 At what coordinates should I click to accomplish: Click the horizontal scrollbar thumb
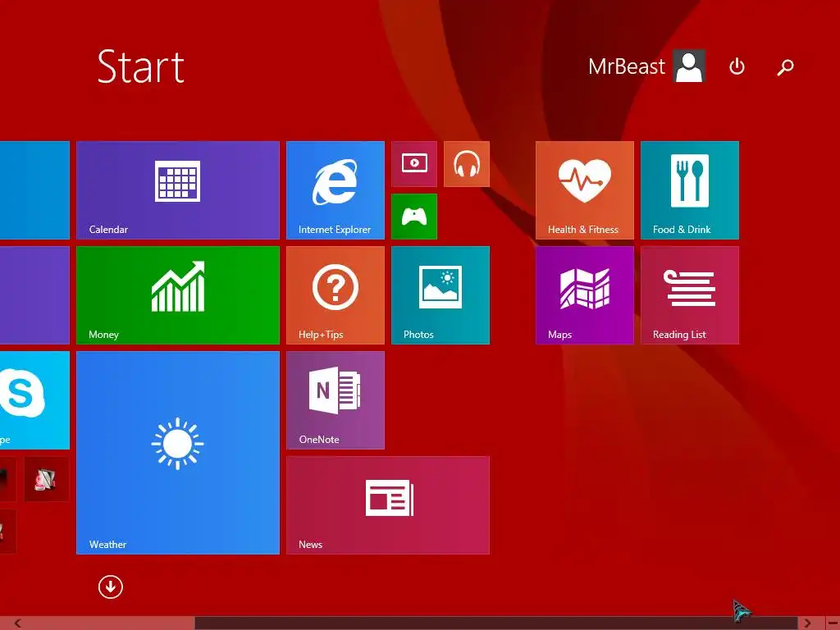point(496,623)
